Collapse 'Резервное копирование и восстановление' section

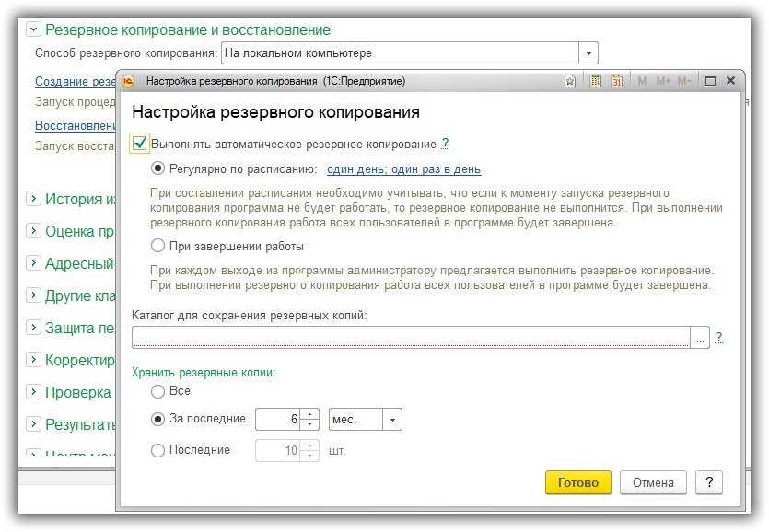[x=34, y=29]
